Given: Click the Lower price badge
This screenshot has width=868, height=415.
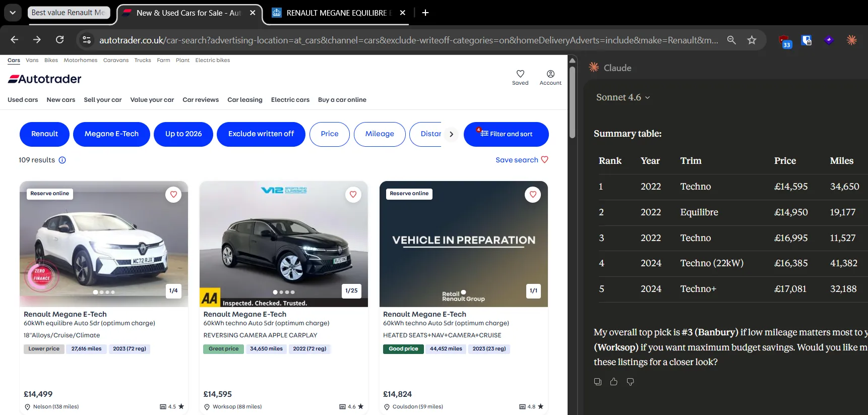Looking at the screenshot, I should [x=44, y=349].
